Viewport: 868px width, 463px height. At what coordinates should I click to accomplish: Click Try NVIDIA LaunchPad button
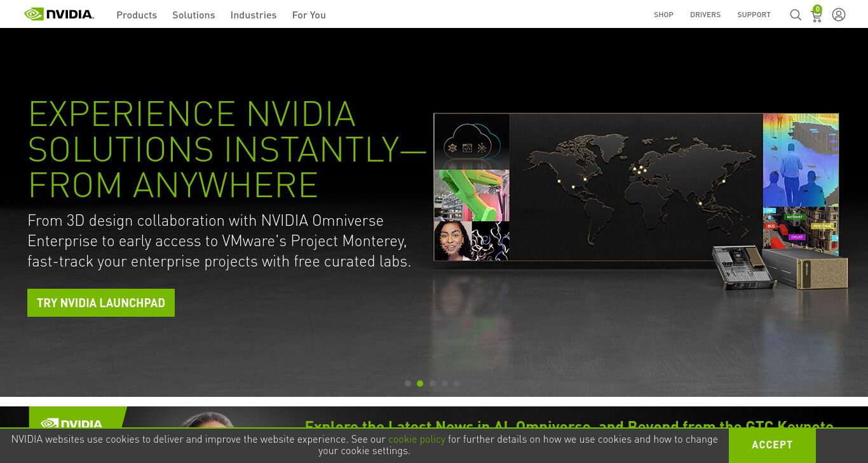point(101,303)
